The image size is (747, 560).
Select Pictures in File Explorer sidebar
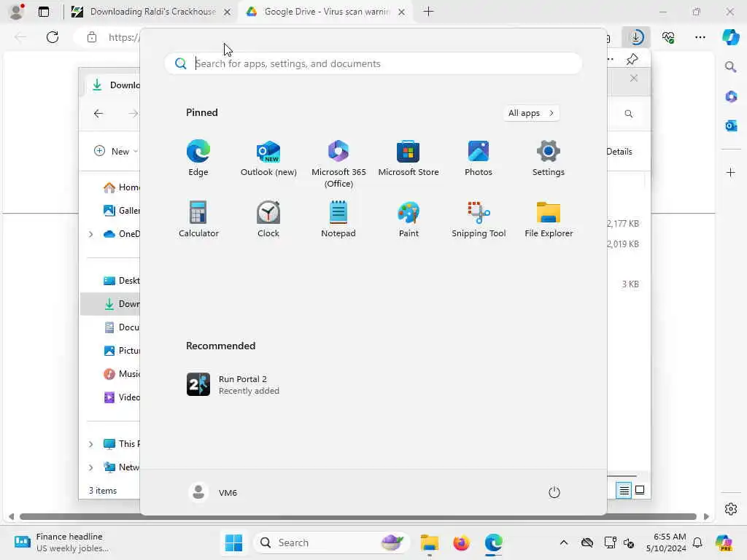pyautogui.click(x=122, y=351)
